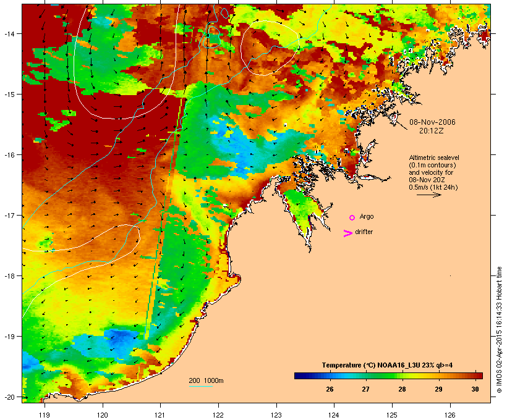The width and height of the screenshot is (507, 420).
Task: Click the 'Altimetric sealevel' caption line
Action: [434, 157]
